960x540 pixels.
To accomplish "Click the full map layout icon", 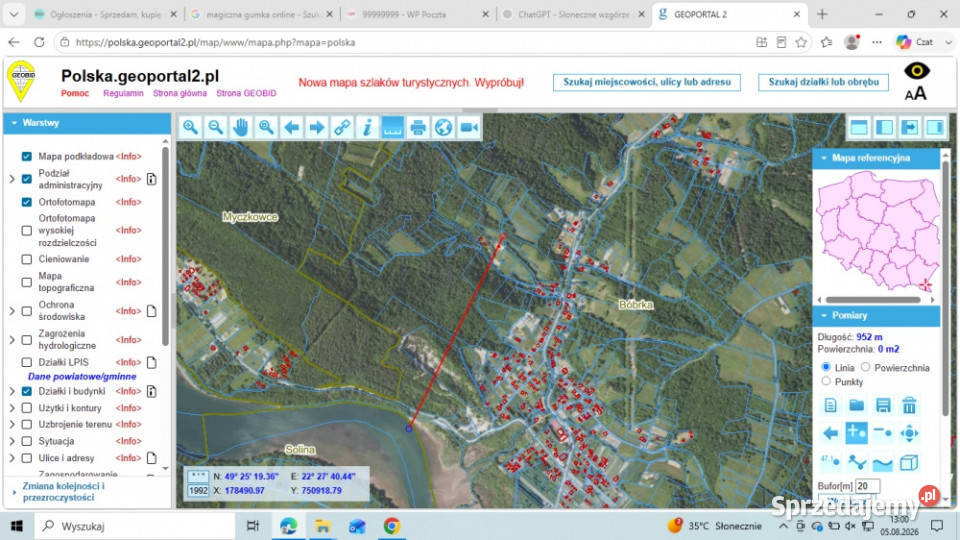I will [859, 127].
